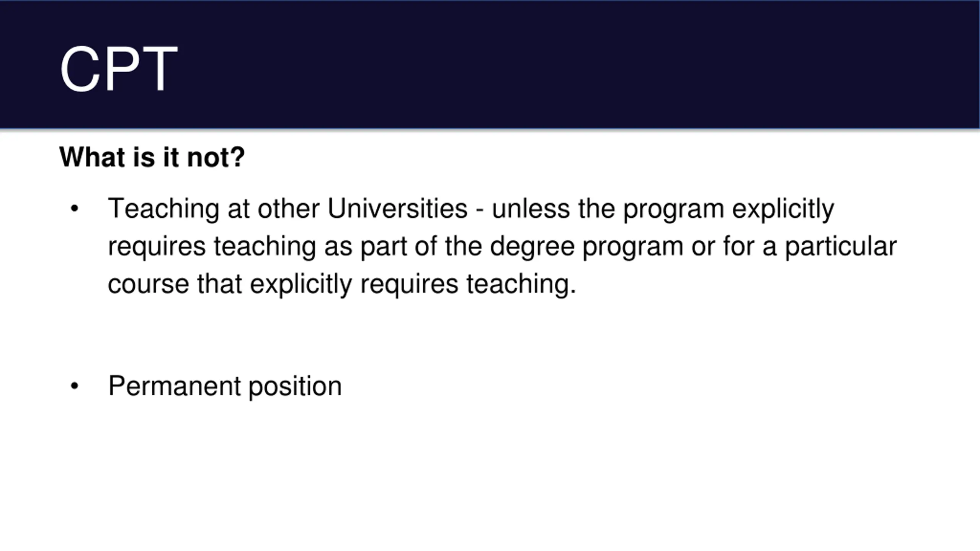Click the word 'Teaching' starting the first bullet
This screenshot has height=551, width=980.
tap(163, 209)
